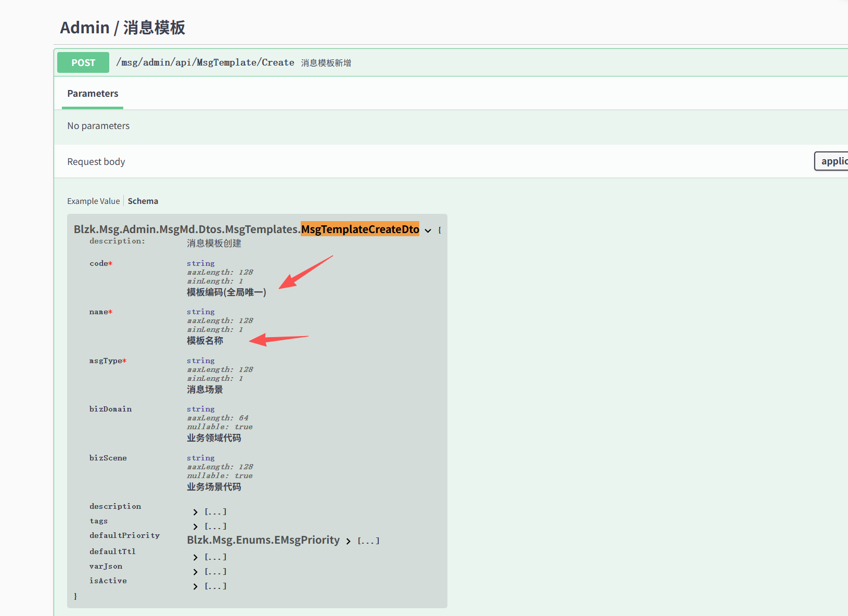848x616 pixels.
Task: Click the bizScene property label
Action: [108, 458]
